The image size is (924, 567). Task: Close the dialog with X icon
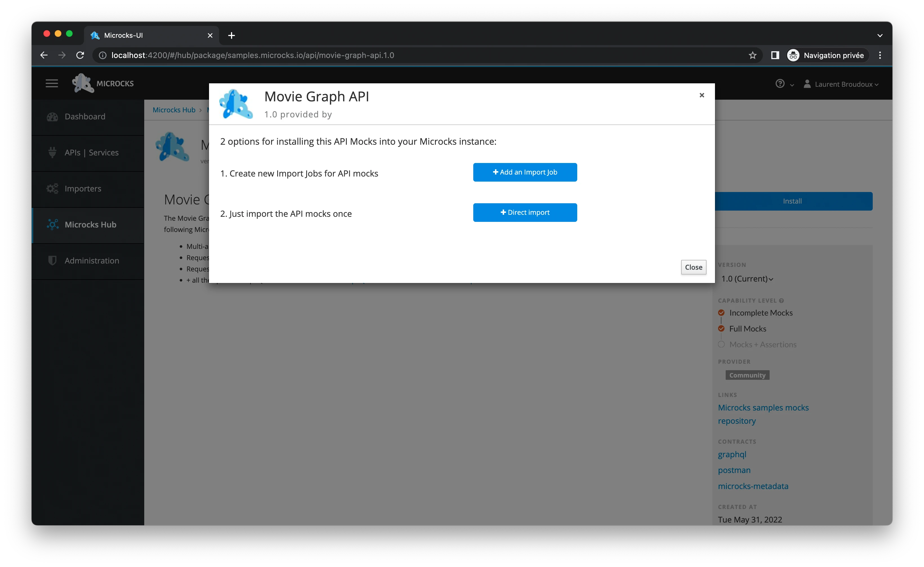(701, 95)
